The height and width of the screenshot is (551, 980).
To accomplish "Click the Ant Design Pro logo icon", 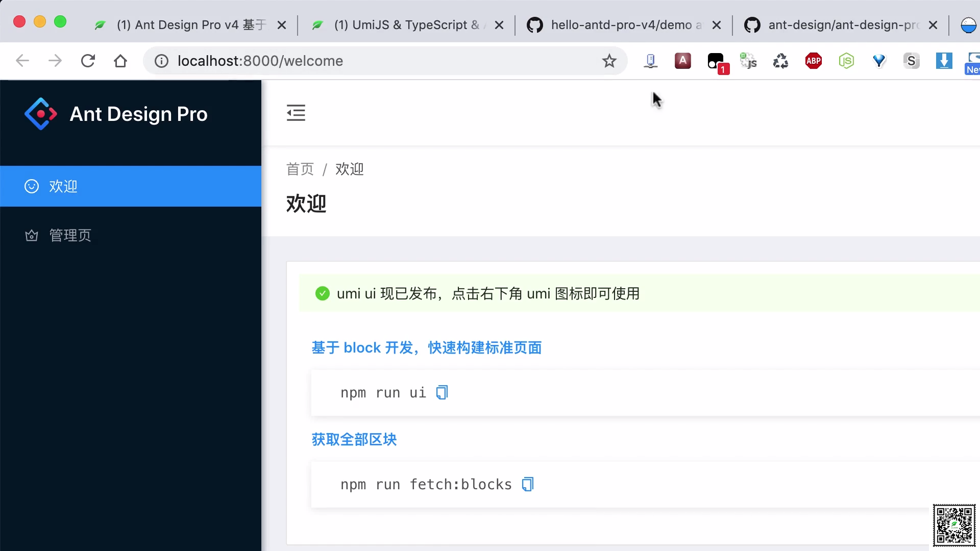I will click(41, 114).
